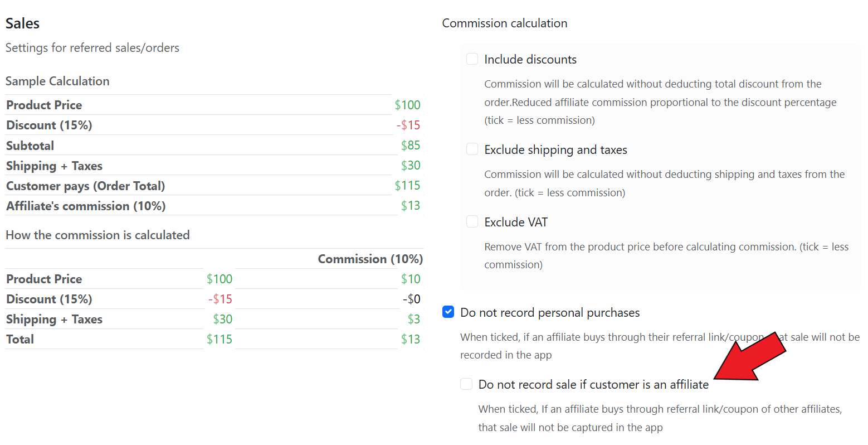Click 'How the commission is calculated' heading
This screenshot has height=445, width=868.
(x=97, y=235)
